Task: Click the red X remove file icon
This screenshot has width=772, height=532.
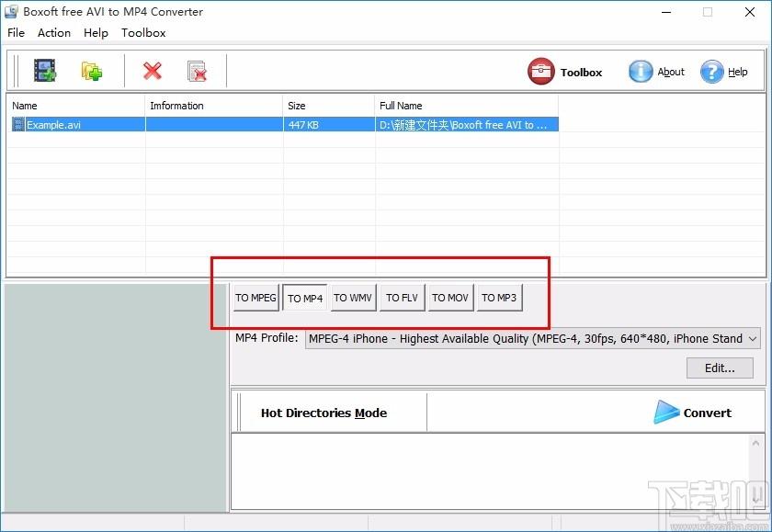Action: coord(153,71)
